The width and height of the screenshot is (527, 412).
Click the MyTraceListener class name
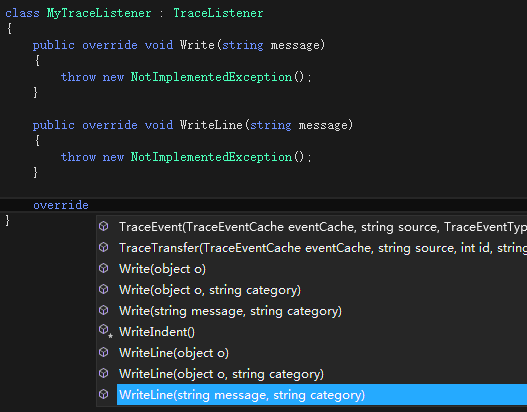(x=99, y=13)
